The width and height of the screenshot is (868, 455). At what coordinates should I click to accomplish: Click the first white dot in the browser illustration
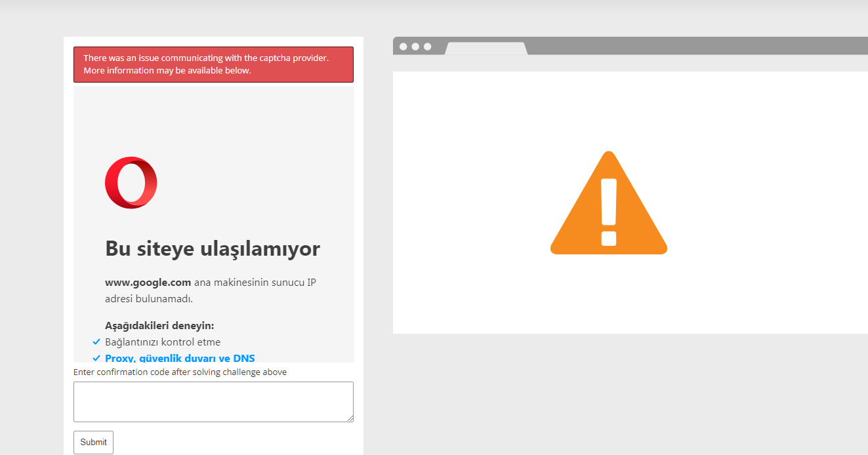pyautogui.click(x=403, y=47)
